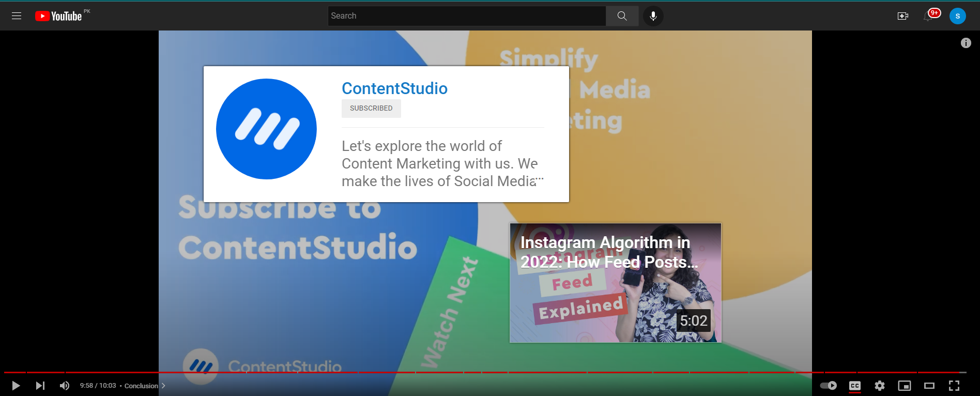980x396 pixels.
Task: Play the video
Action: pos(16,386)
